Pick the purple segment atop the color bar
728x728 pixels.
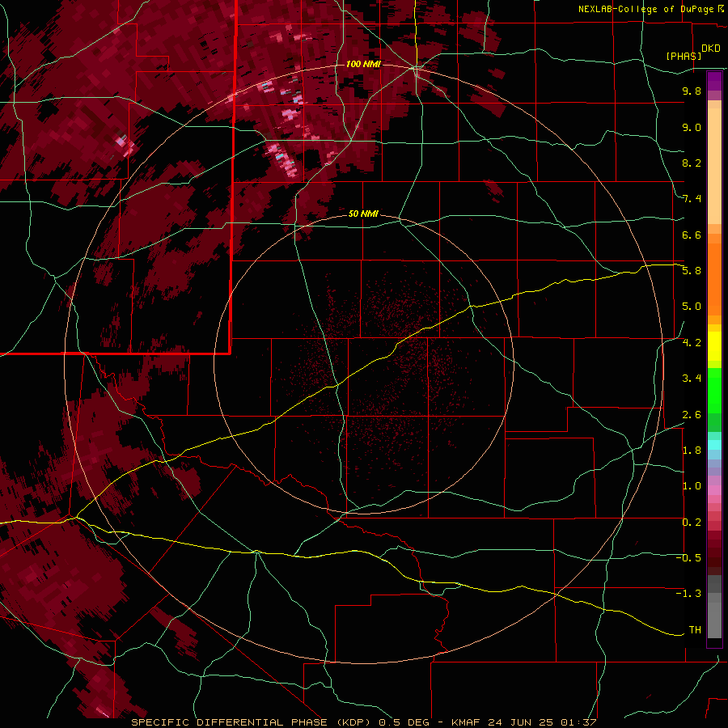click(714, 81)
